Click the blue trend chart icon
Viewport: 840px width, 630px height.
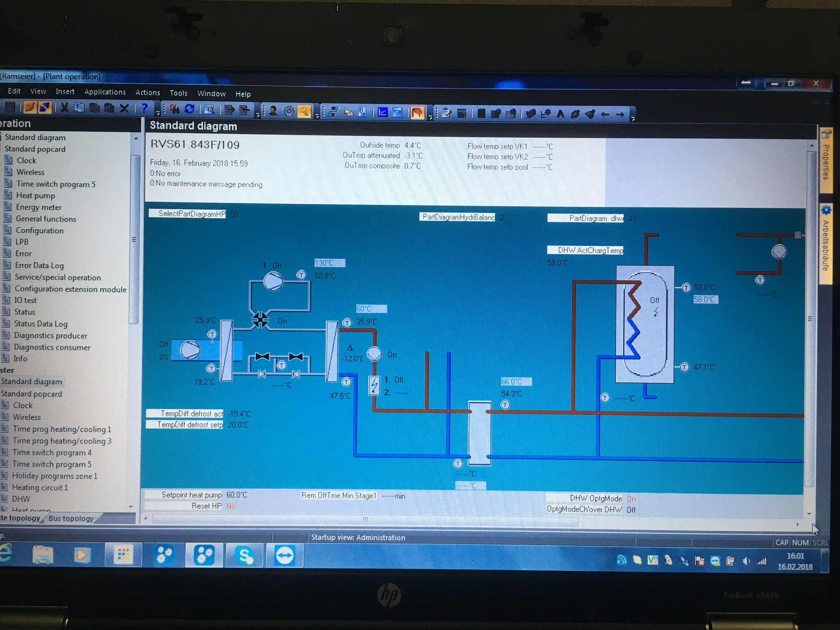click(383, 112)
